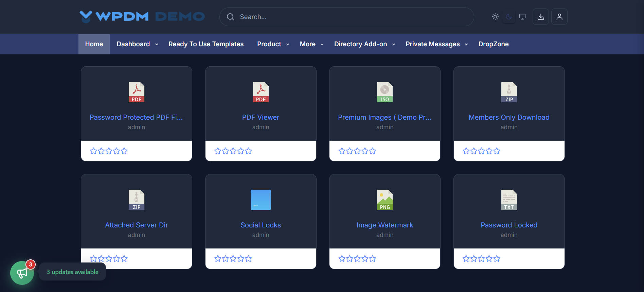Open Ready To Use Templates menu
The width and height of the screenshot is (644, 292).
[206, 44]
